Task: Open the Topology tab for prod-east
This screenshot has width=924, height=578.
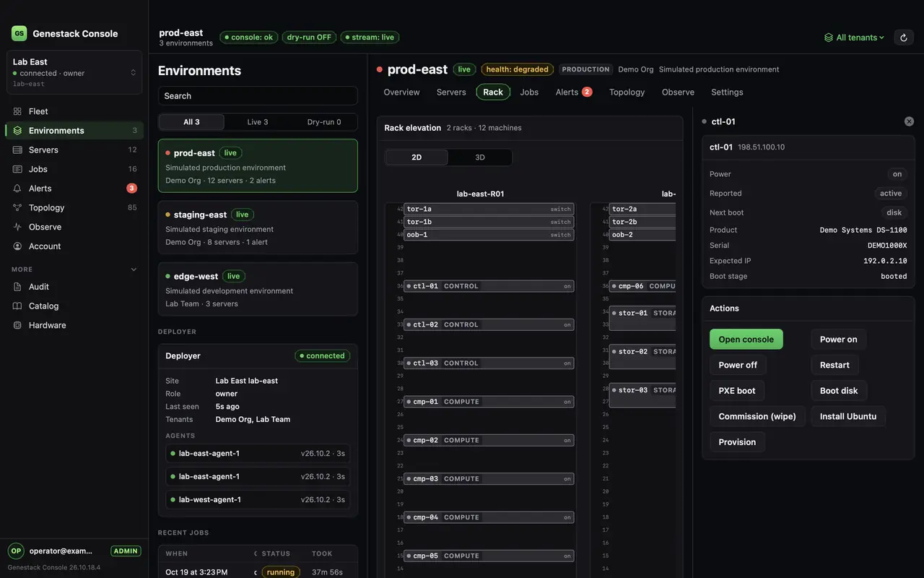Action: 627,92
